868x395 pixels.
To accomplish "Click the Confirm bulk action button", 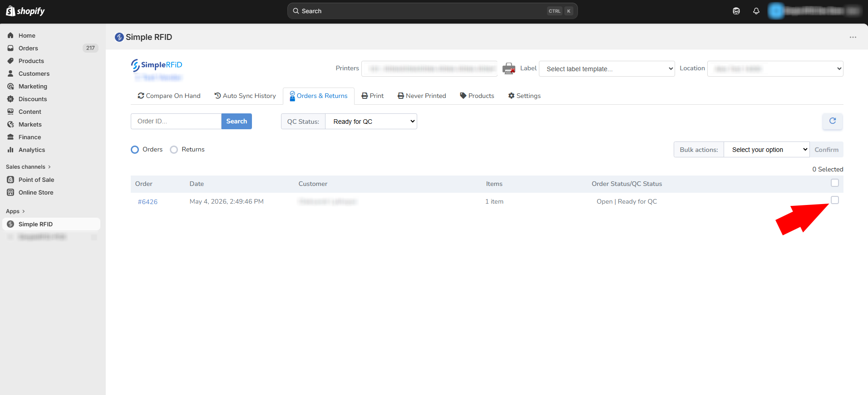I will point(827,150).
